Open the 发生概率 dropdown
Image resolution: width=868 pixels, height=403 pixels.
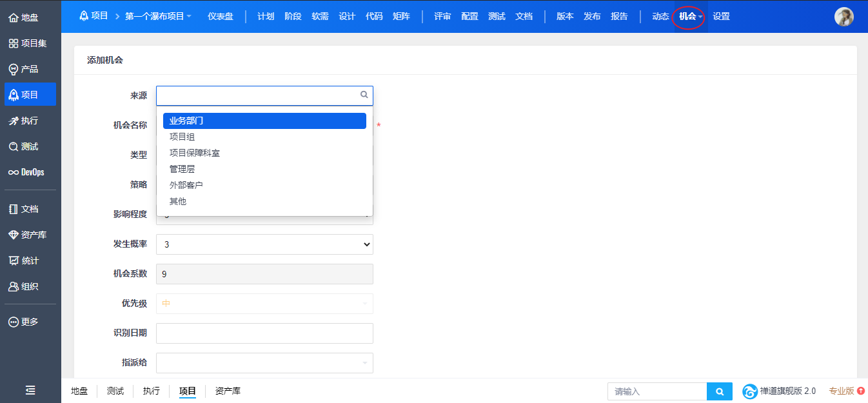[x=264, y=244]
